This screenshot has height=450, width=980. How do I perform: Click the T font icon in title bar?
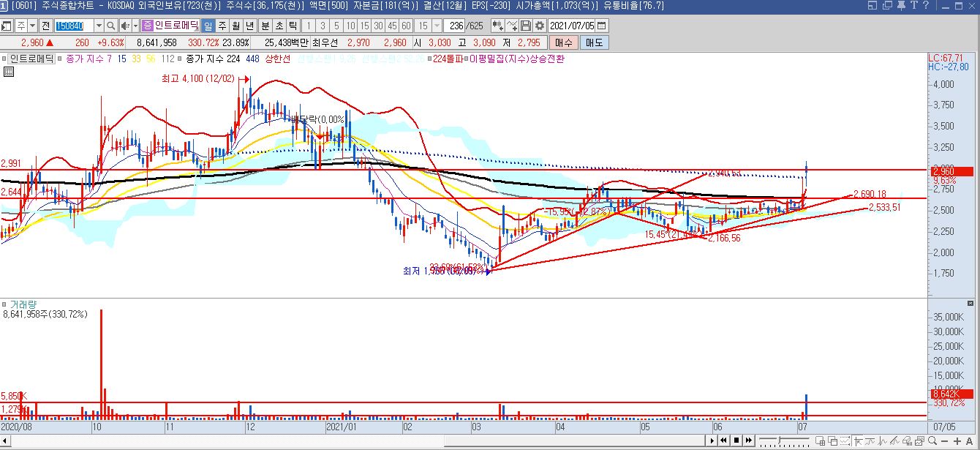pyautogui.click(x=913, y=6)
